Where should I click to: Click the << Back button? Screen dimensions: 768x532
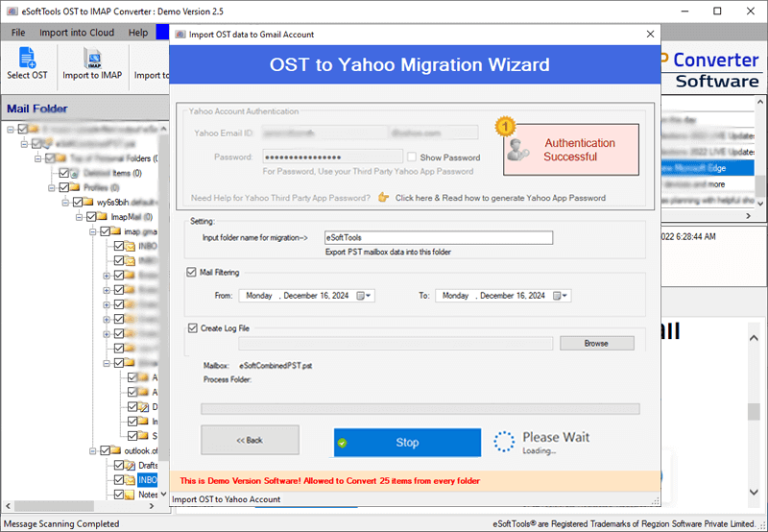(x=250, y=440)
